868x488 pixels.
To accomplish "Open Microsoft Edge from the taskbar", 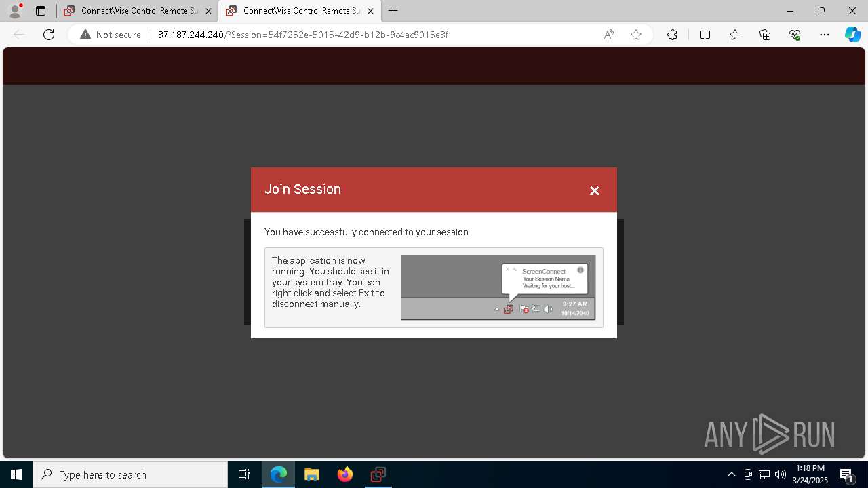I will coord(279,474).
